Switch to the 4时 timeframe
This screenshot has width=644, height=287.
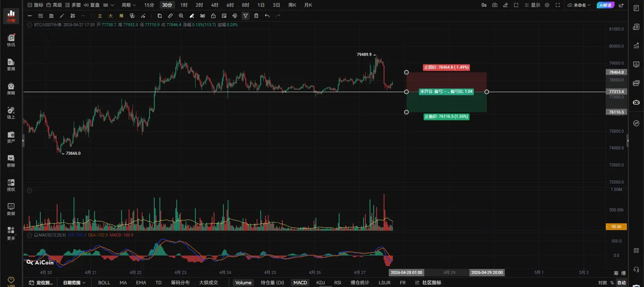coord(215,5)
